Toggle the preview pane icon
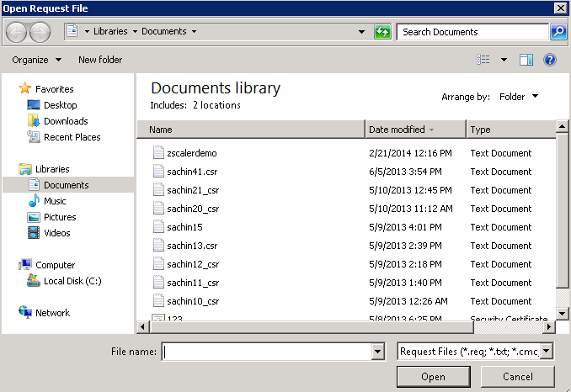This screenshot has width=571, height=392. point(526,60)
